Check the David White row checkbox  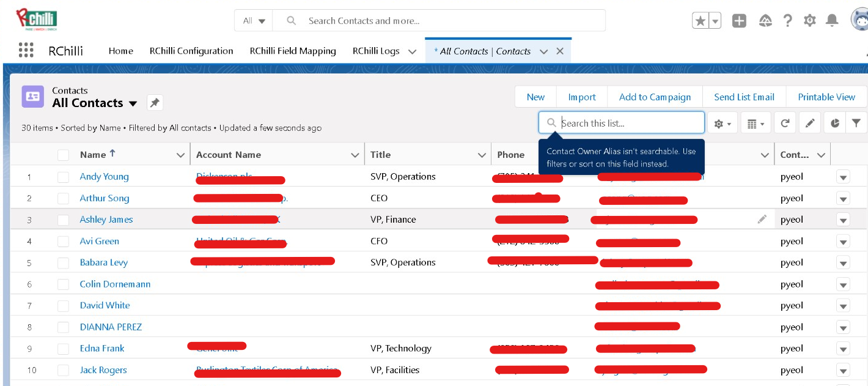[64, 305]
